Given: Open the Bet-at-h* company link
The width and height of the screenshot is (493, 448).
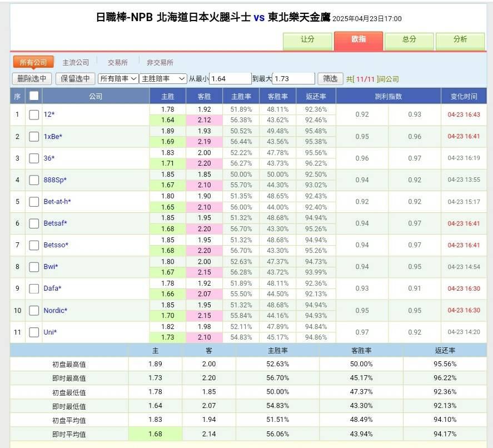Looking at the screenshot, I should pyautogui.click(x=57, y=202).
